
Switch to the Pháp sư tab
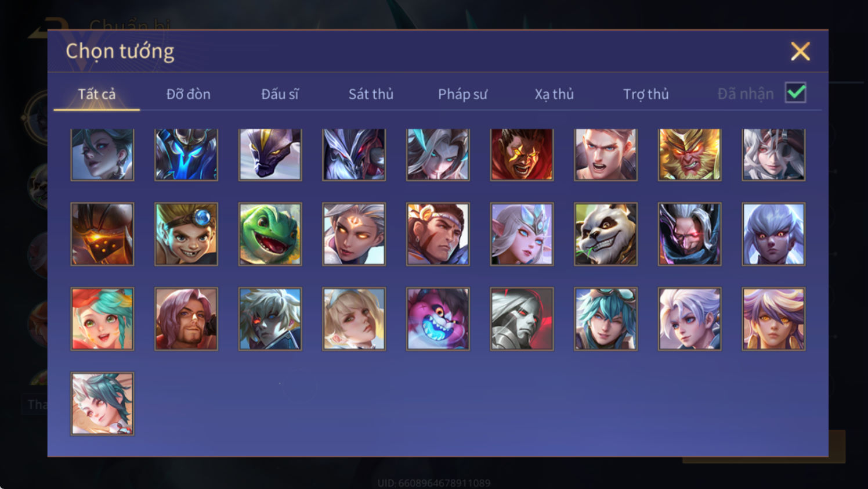(x=462, y=94)
